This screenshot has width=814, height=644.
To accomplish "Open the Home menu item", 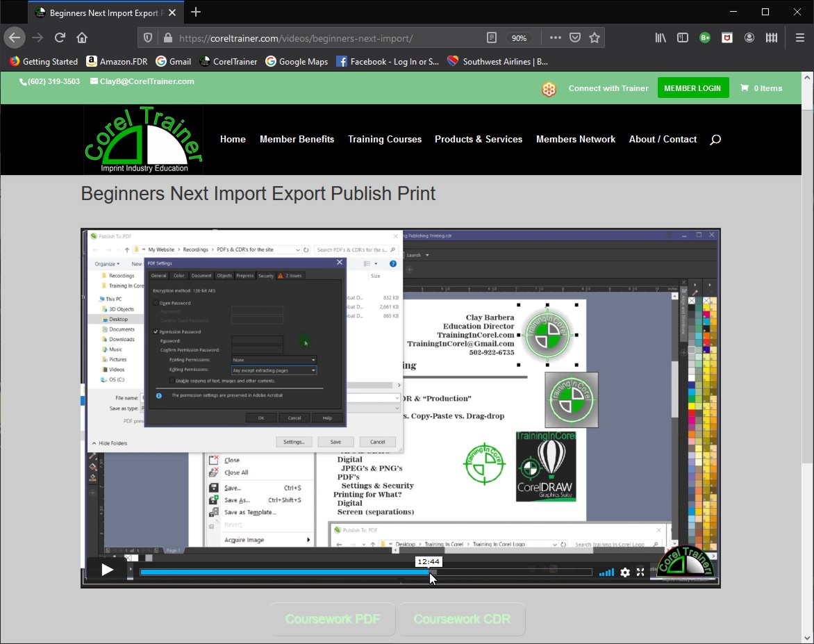I will coord(233,139).
